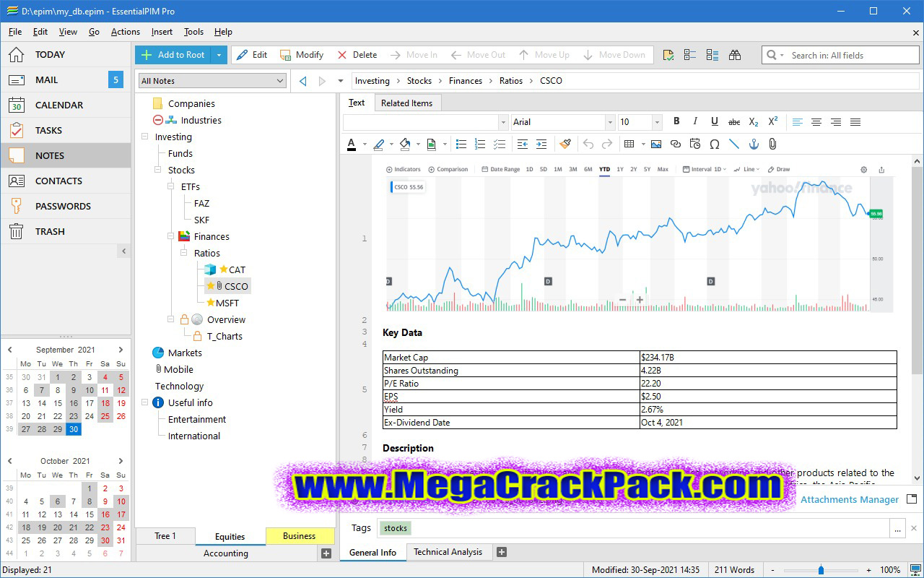
Task: Center align the text
Action: pos(816,122)
